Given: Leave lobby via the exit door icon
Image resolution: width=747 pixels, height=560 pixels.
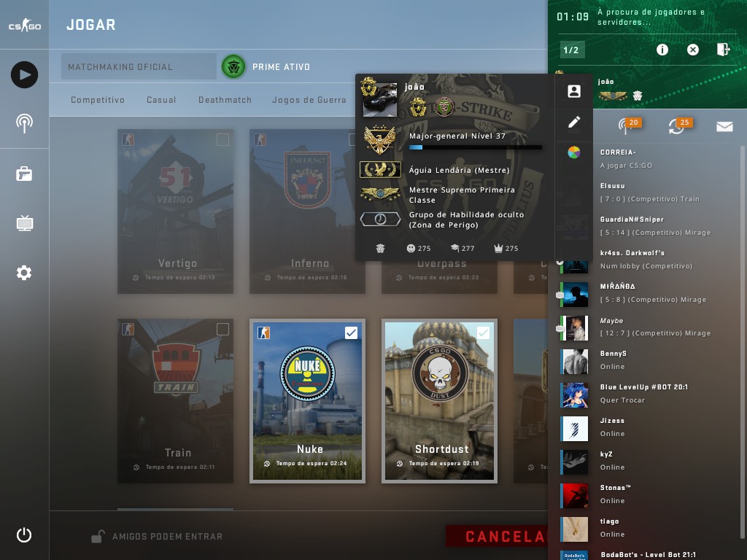Looking at the screenshot, I should pos(723,49).
